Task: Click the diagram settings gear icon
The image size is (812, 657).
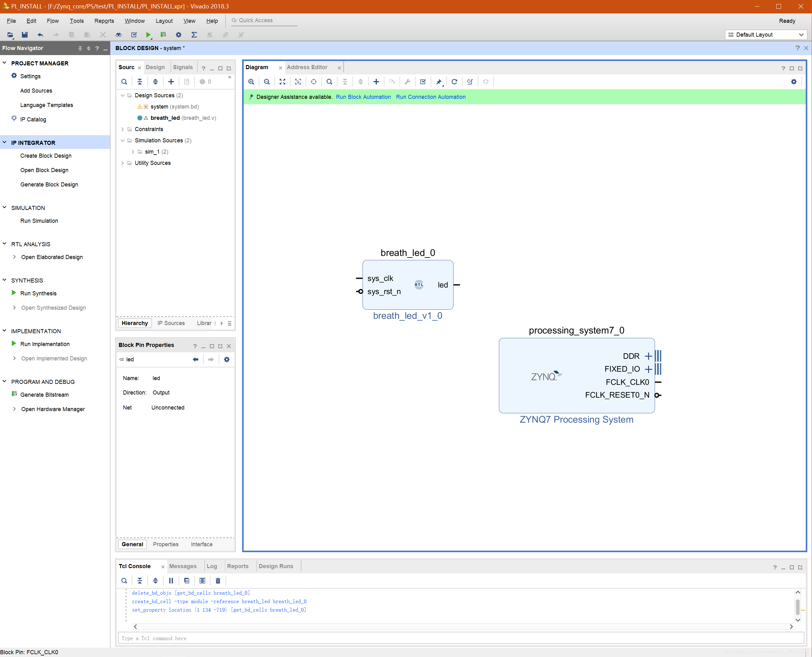Action: point(794,82)
